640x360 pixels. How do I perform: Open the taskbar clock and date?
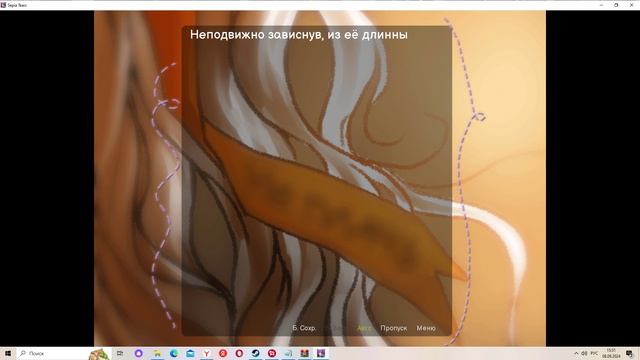[611, 353]
